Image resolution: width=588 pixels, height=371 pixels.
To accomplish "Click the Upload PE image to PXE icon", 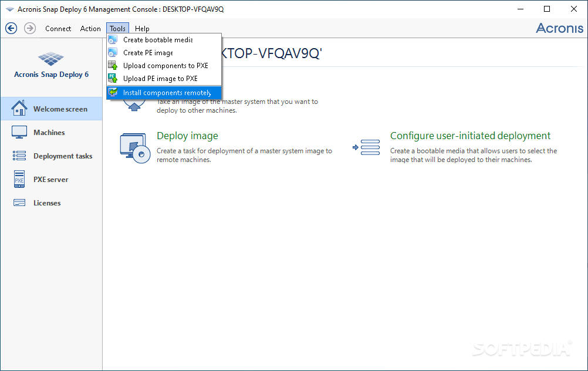I will tap(113, 78).
